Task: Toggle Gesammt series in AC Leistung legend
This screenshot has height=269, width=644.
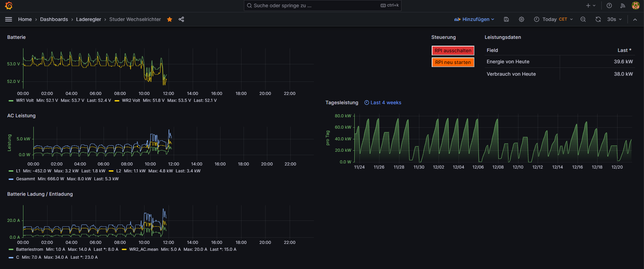Action: coord(25,179)
